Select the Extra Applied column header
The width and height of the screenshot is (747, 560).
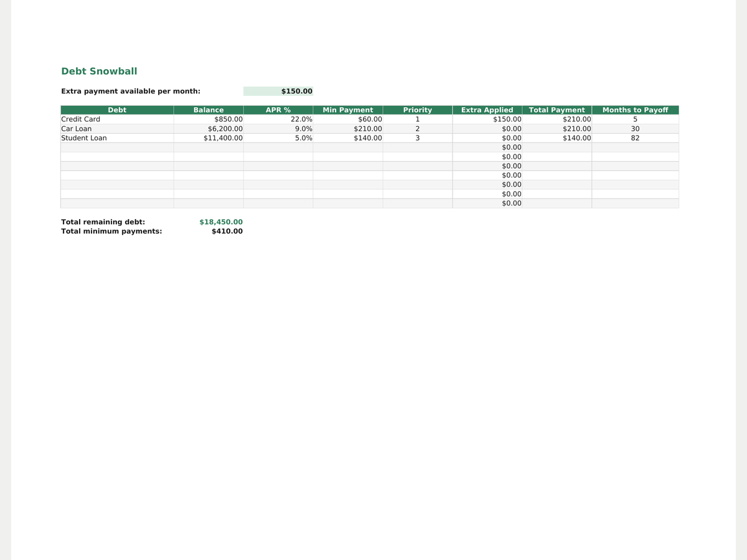click(x=487, y=110)
